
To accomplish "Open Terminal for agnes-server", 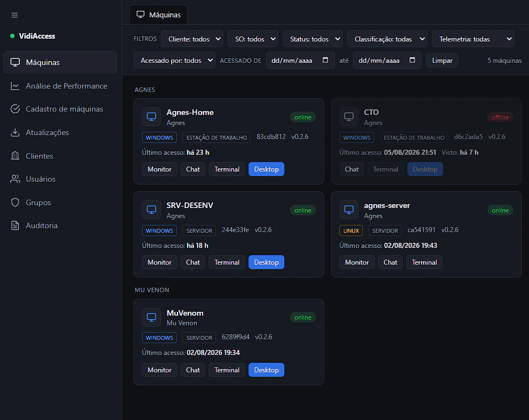I will (425, 262).
